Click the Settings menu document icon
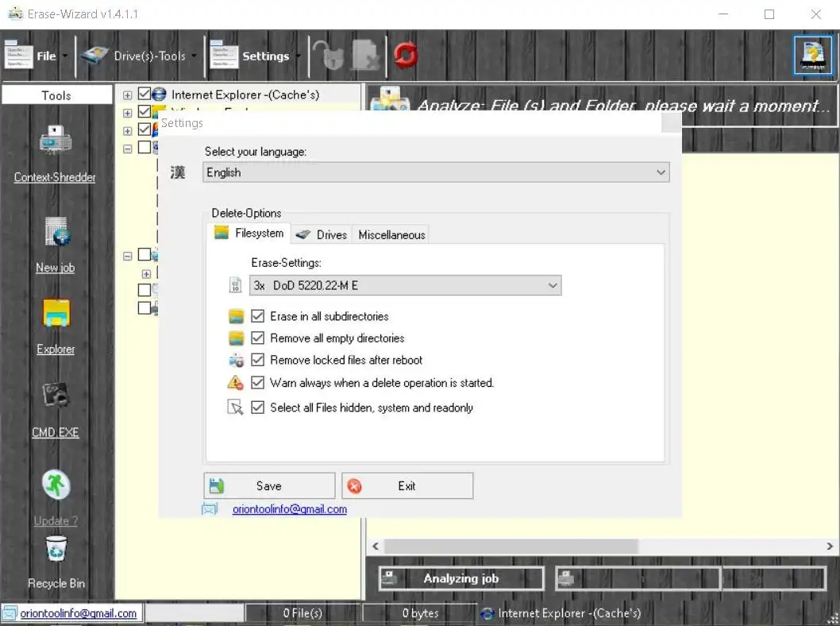 [223, 55]
